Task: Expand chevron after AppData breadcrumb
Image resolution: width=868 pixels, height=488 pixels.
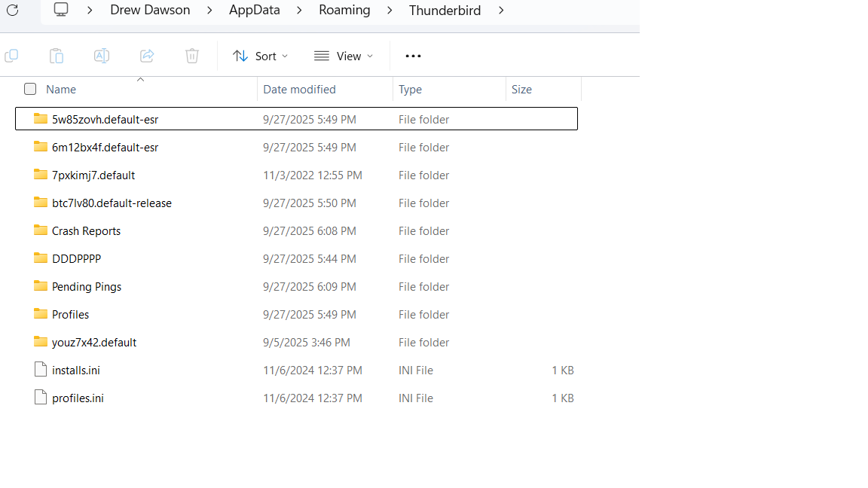Action: (x=299, y=10)
